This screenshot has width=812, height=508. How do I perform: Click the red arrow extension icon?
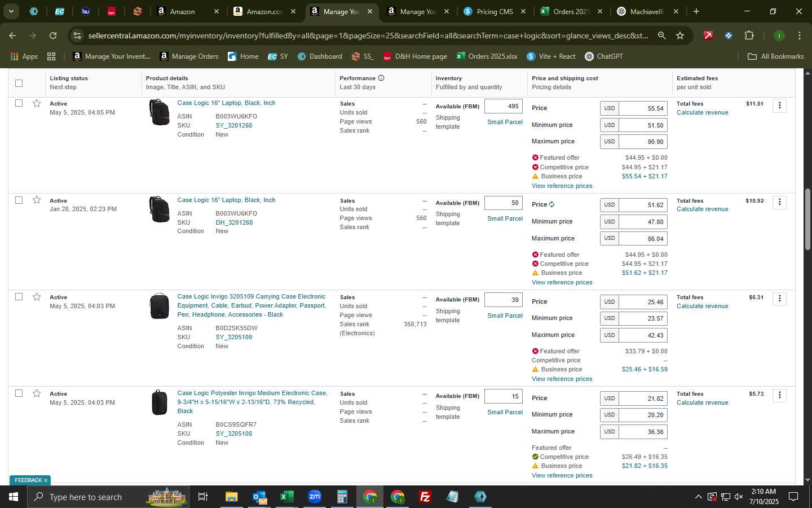(x=708, y=36)
